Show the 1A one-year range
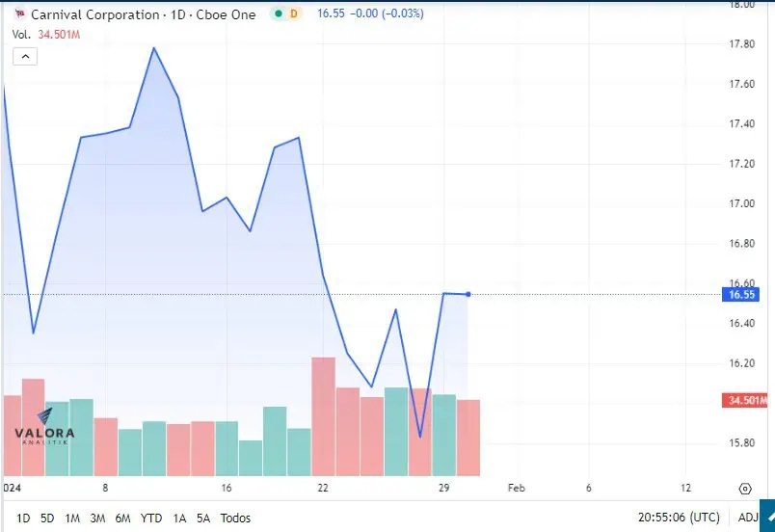Viewport: 775px width, 532px height. (x=179, y=519)
